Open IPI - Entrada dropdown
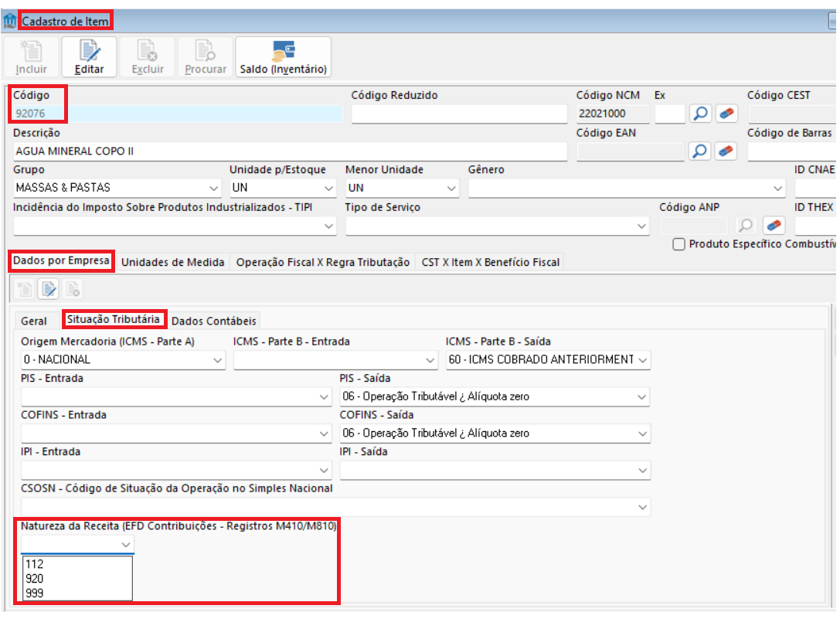The height and width of the screenshot is (619, 840). [x=324, y=471]
